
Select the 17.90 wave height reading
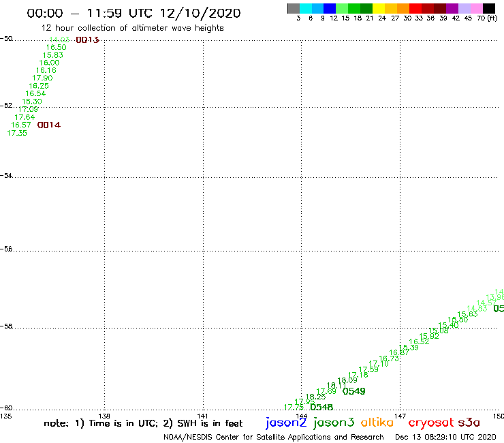(42, 78)
